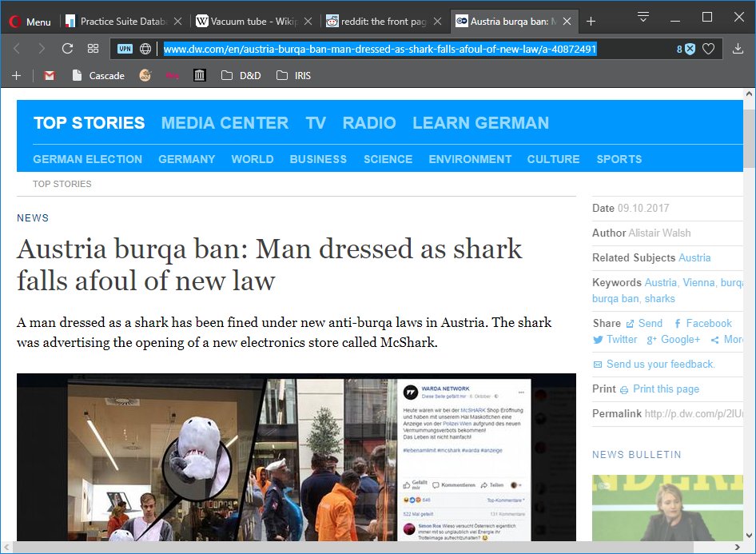Image resolution: width=756 pixels, height=554 pixels.
Task: Go to WORLD section
Action: (x=253, y=159)
